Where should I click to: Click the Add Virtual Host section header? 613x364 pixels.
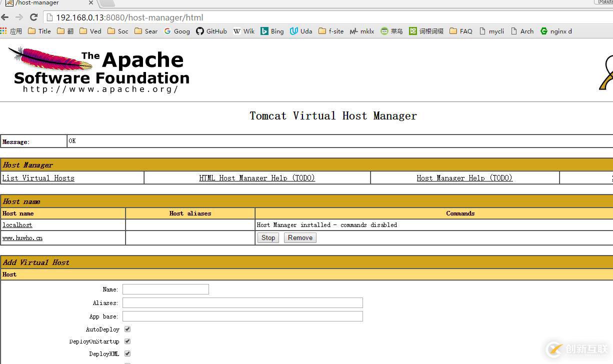tap(306, 262)
